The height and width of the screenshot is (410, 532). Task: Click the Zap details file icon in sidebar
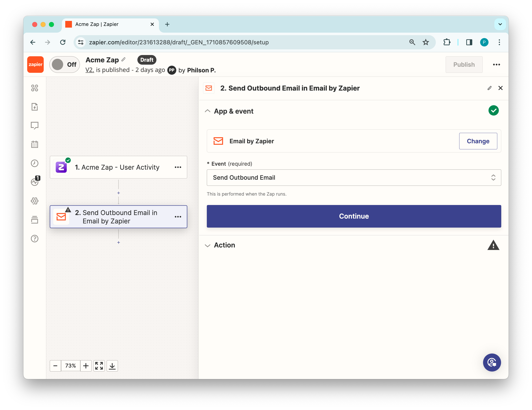35,107
